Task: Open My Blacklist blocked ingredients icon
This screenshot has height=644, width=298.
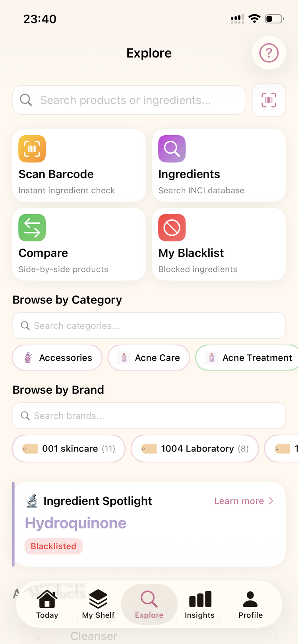Action: click(172, 227)
